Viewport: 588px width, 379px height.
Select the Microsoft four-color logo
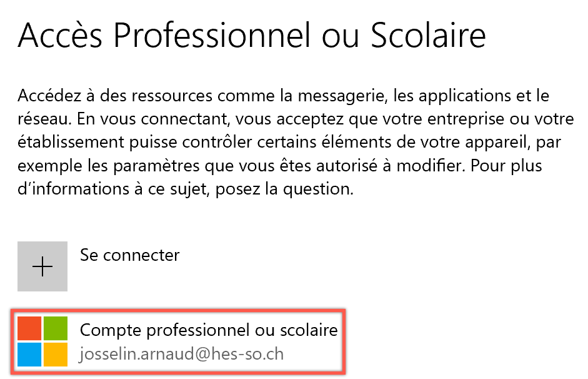point(42,341)
